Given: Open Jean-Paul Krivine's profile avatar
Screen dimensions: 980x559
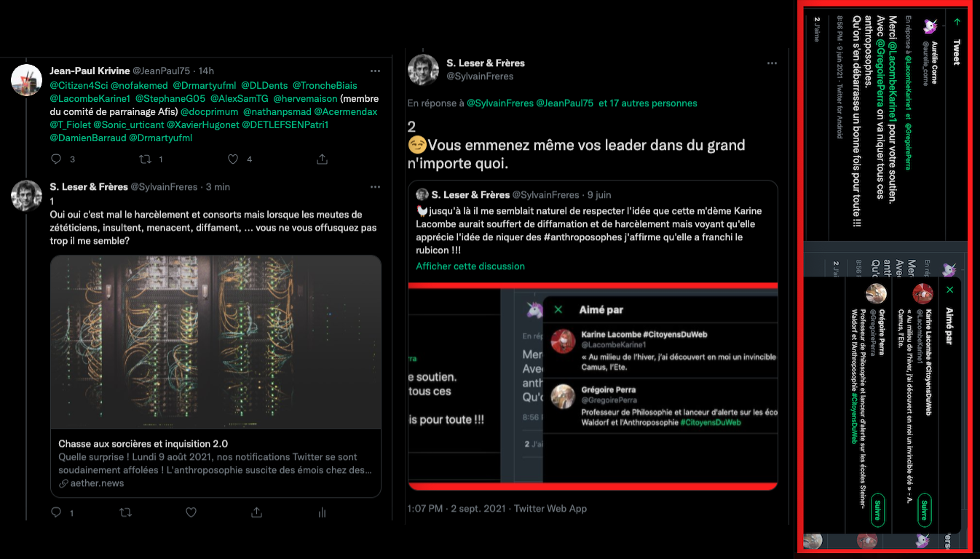Looking at the screenshot, I should click(27, 79).
